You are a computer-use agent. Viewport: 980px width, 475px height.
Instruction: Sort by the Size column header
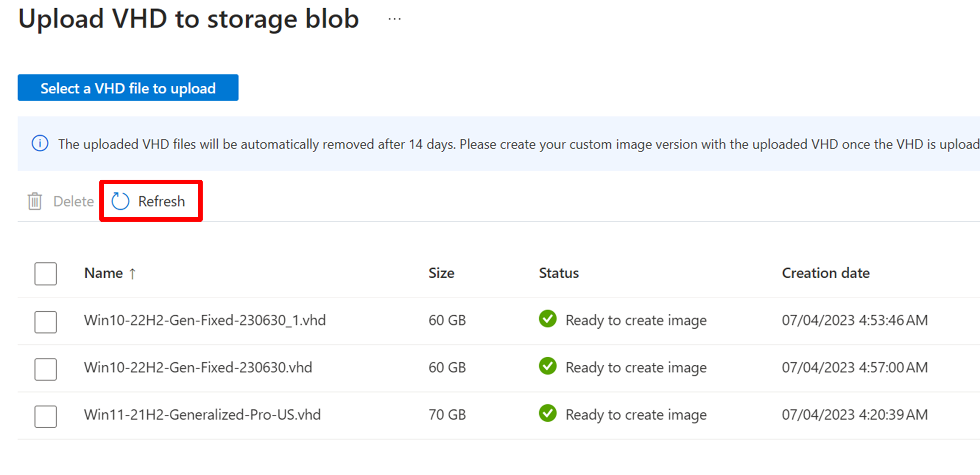[x=441, y=273]
